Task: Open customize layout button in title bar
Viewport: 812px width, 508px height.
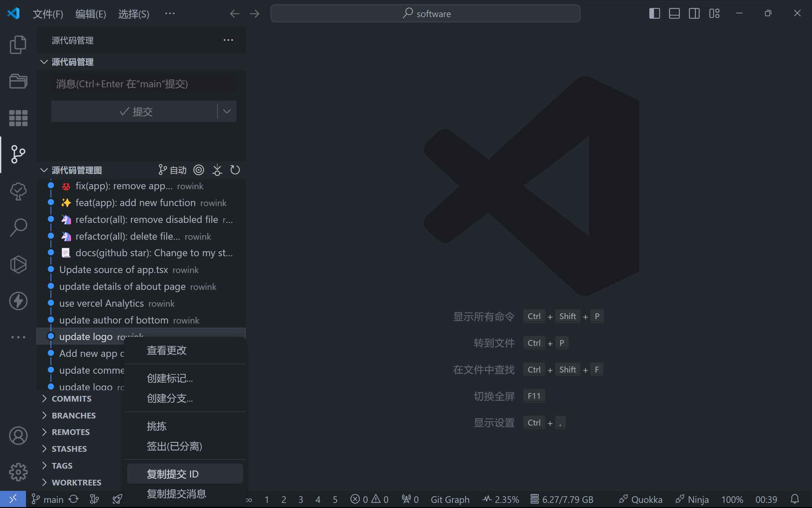Action: click(x=714, y=13)
